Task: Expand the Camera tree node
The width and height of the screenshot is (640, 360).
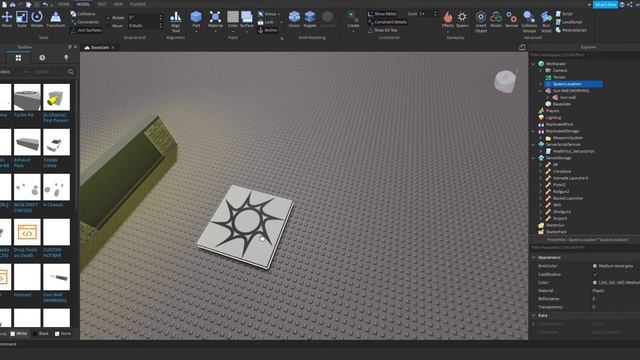Action: 540,71
